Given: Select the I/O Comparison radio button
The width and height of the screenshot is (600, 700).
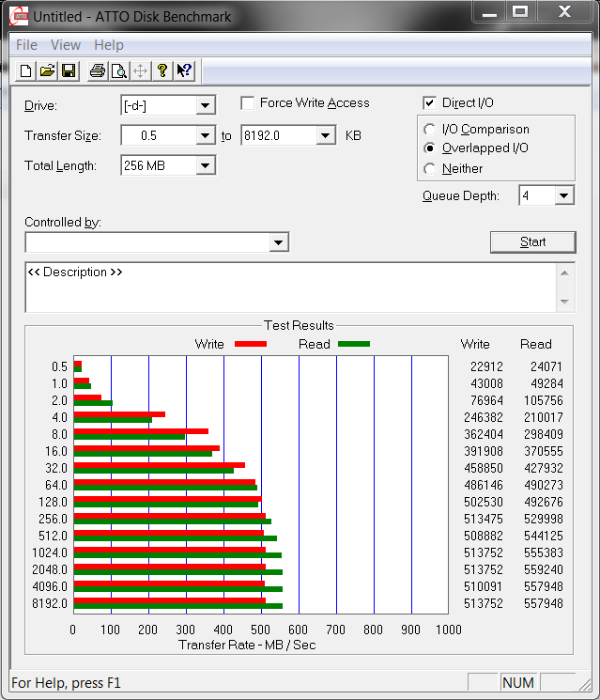Looking at the screenshot, I should (x=430, y=130).
